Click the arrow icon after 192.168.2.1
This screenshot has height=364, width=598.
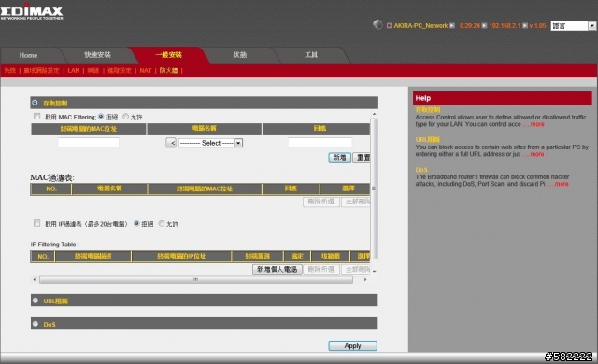(525, 26)
